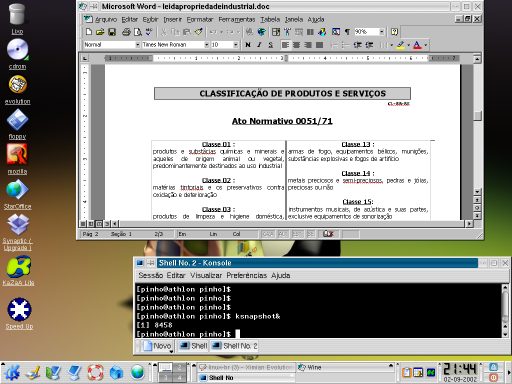Toggle numbered list formatting
The image size is (512, 384).
(334, 45)
